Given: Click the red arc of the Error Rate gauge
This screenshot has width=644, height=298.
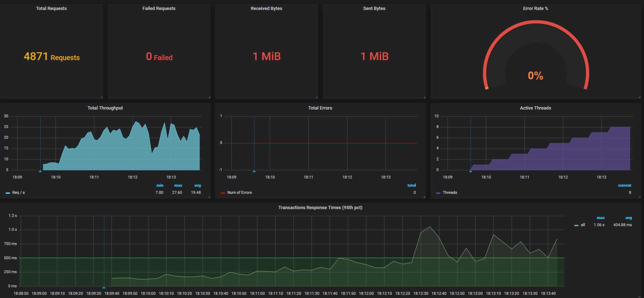Looking at the screenshot, I should (536, 22).
